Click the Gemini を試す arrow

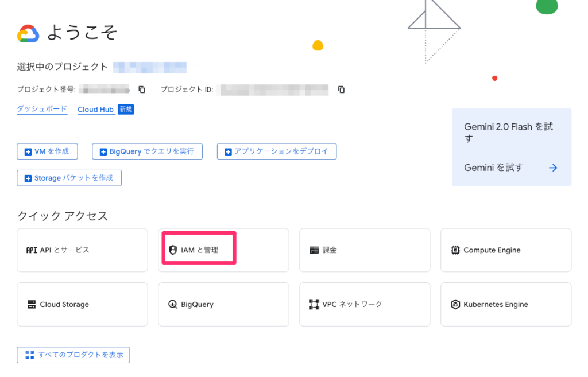pyautogui.click(x=553, y=168)
